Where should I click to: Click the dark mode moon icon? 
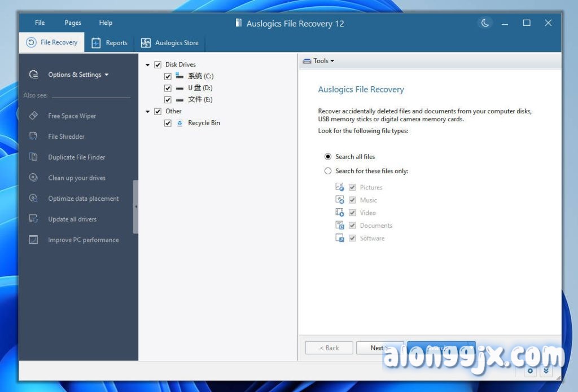pos(484,23)
